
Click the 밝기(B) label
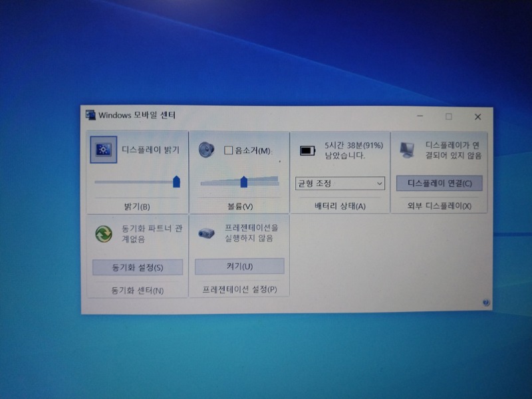[137, 206]
